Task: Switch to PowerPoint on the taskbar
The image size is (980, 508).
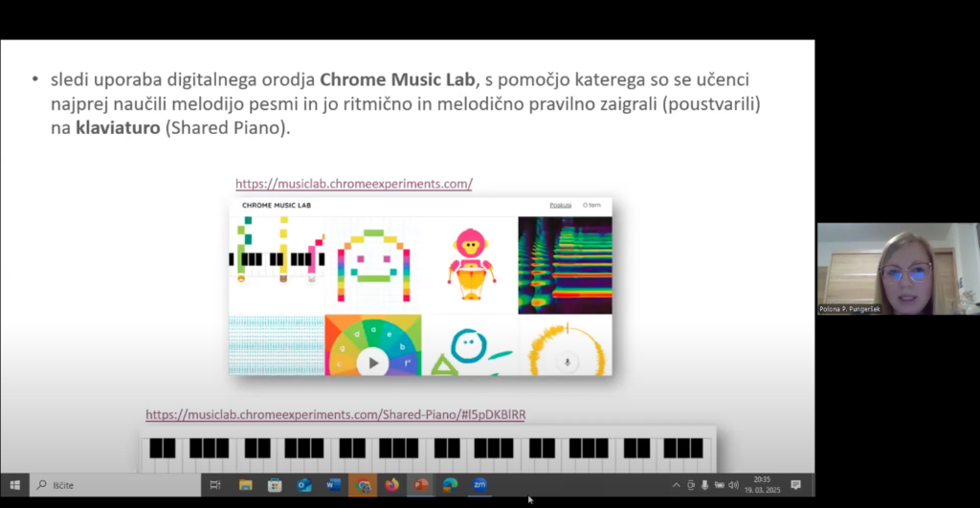Action: click(x=421, y=485)
